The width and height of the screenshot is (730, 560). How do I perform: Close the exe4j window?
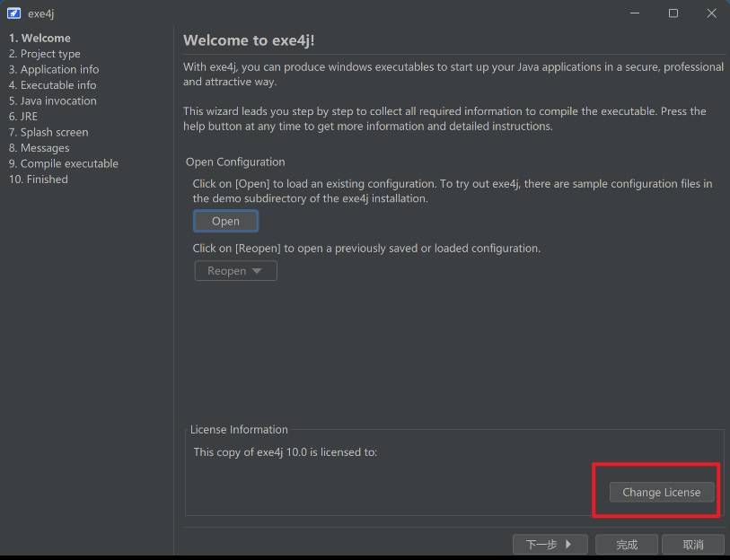pos(711,13)
